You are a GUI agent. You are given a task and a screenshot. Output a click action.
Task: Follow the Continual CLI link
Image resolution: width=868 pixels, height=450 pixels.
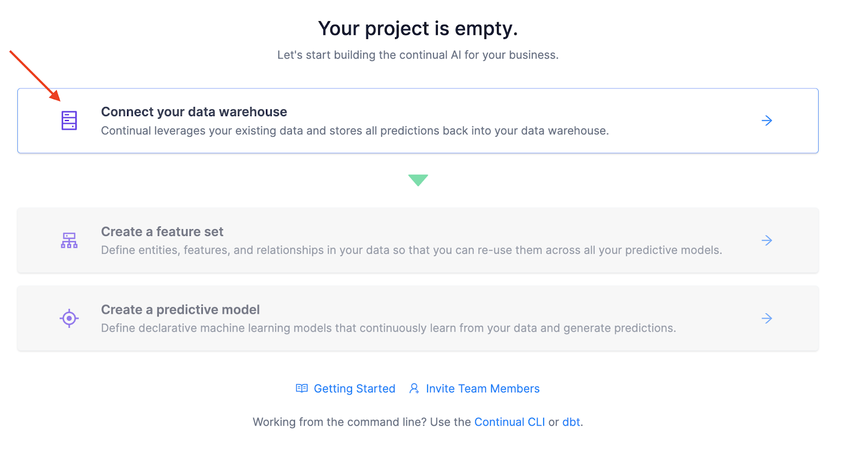tap(509, 422)
